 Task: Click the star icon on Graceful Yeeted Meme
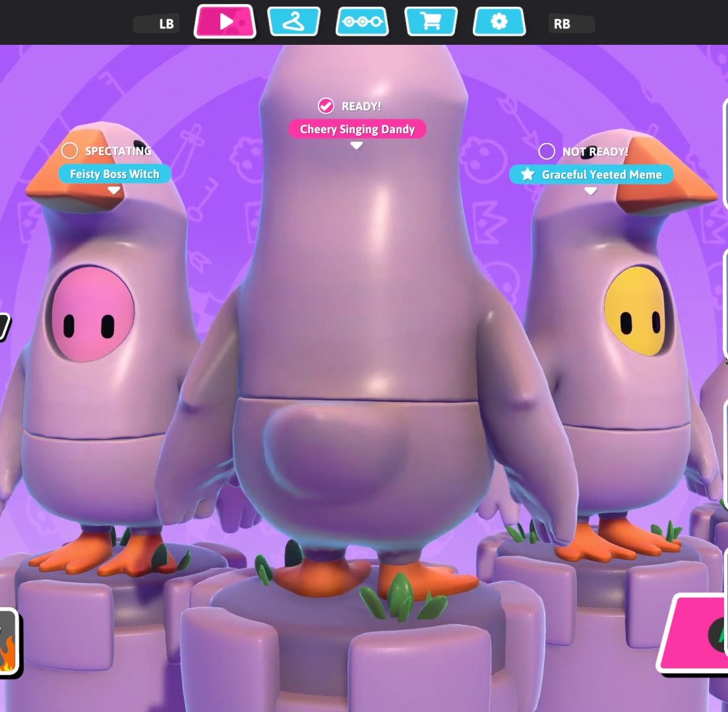pos(528,174)
